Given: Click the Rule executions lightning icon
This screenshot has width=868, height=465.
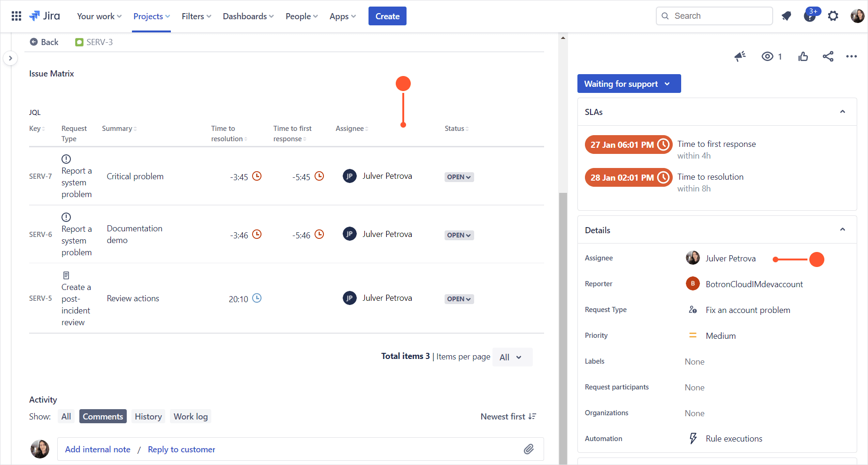Looking at the screenshot, I should (693, 438).
